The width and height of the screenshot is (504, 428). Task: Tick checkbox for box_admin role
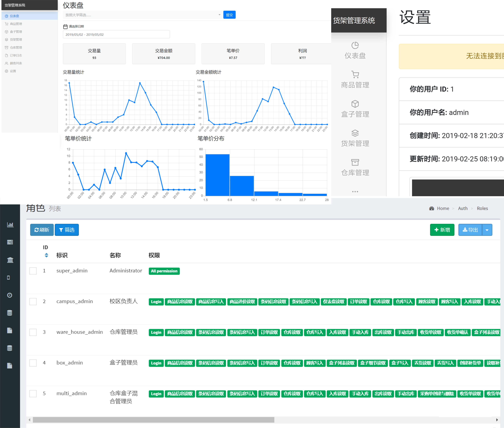point(33,363)
